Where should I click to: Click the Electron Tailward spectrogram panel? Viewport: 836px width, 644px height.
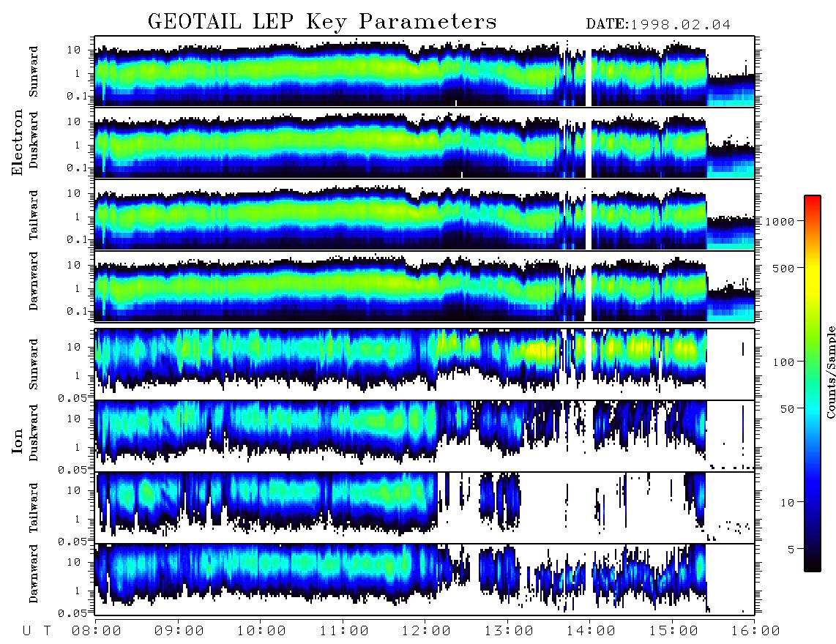(425, 215)
